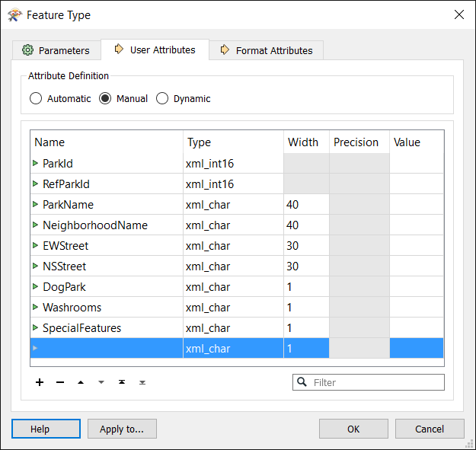Click the magnifier icon in Filter box
476x450 pixels.
(302, 382)
